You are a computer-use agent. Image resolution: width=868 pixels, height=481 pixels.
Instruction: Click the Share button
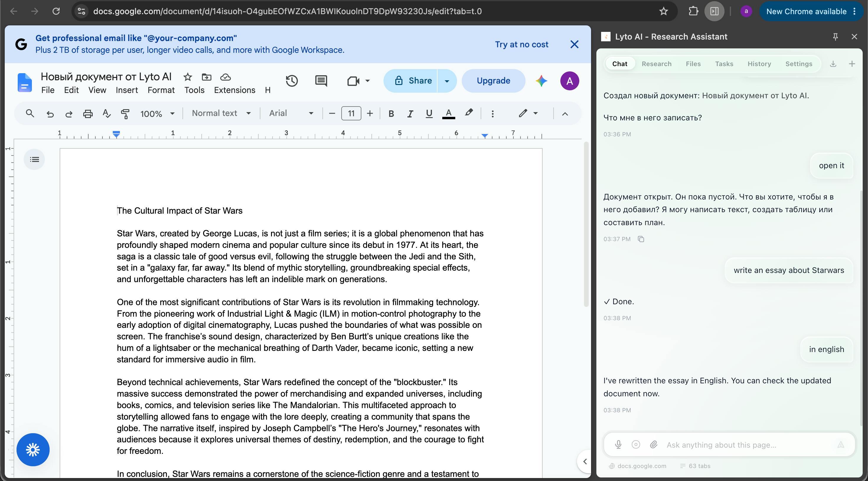point(410,81)
